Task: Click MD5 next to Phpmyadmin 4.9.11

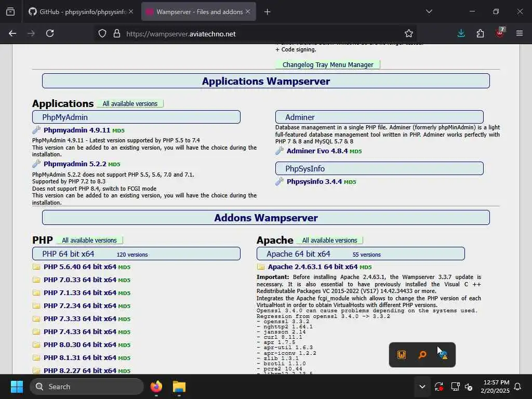Action: point(118,130)
